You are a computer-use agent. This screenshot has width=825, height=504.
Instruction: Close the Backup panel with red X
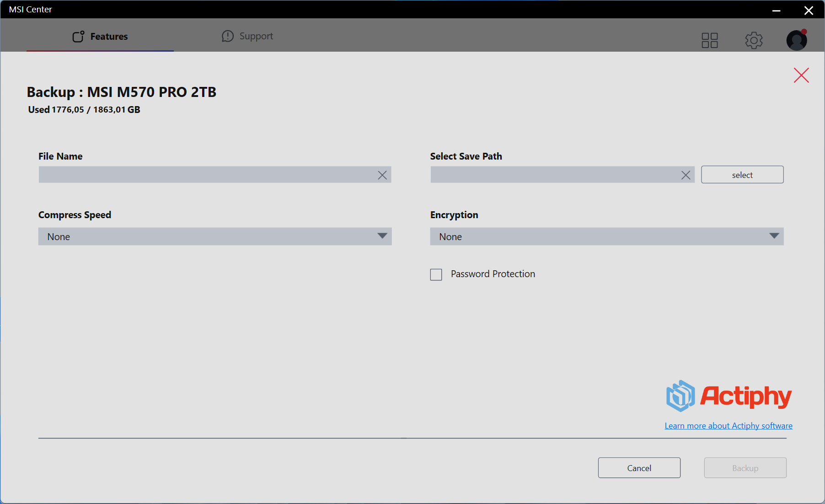801,75
